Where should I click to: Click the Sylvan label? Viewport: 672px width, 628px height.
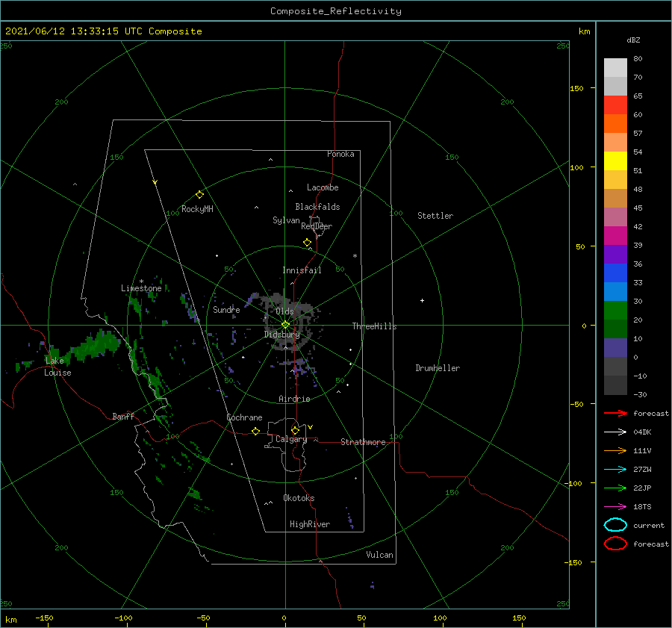[286, 220]
